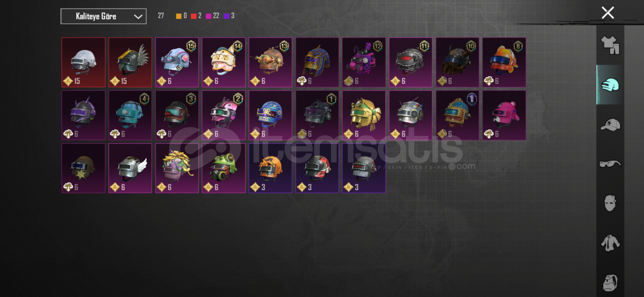Select the helmet category in sidebar

click(610, 85)
